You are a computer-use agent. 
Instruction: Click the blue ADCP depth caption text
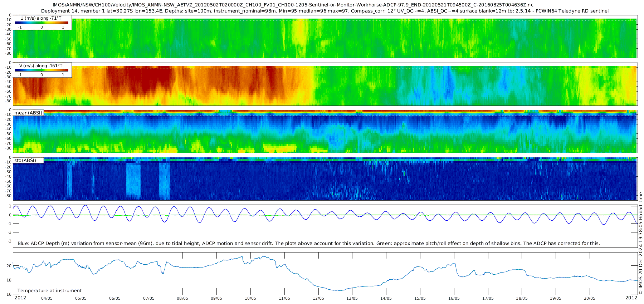[x=308, y=244]
